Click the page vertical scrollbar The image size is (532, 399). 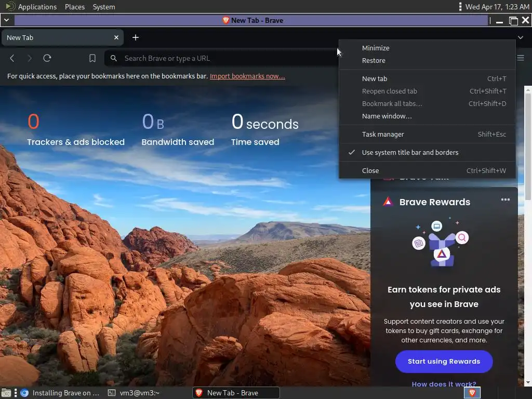(x=528, y=146)
